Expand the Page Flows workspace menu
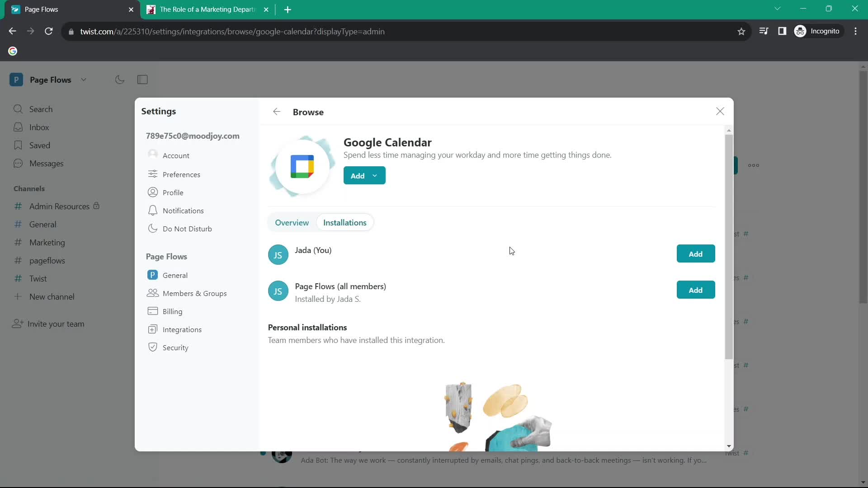This screenshot has width=868, height=488. point(84,79)
